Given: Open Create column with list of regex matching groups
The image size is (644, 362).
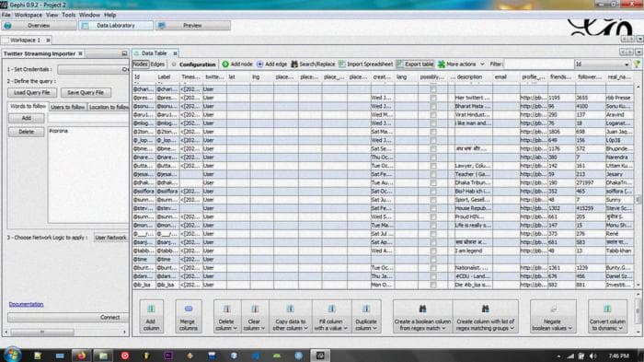Looking at the screenshot, I should pos(485,316).
